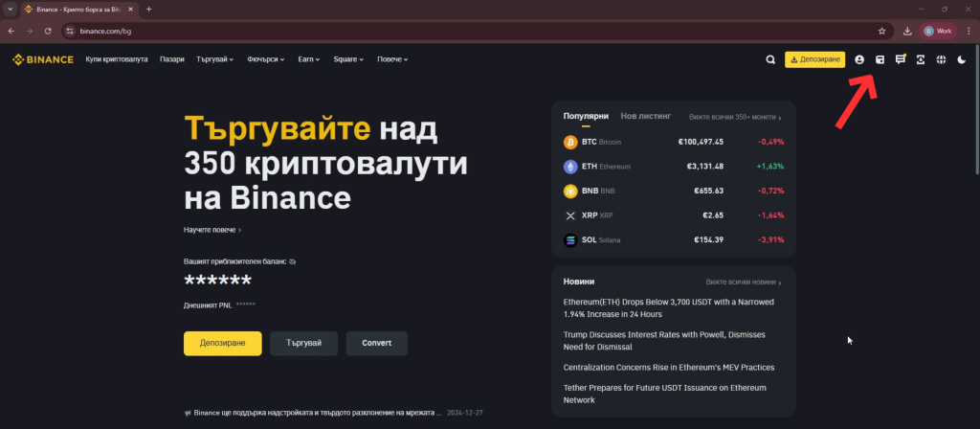Expand the Square menu
The width and height of the screenshot is (980, 429).
pyautogui.click(x=348, y=59)
